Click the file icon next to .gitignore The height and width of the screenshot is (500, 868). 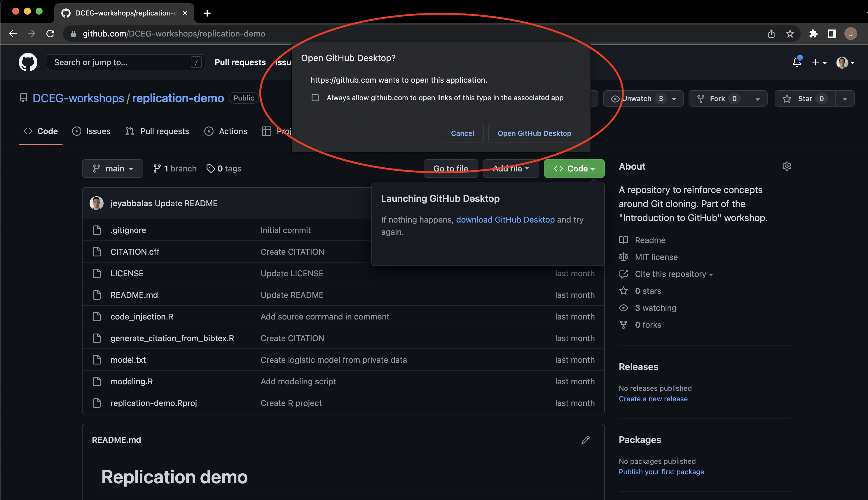point(97,230)
